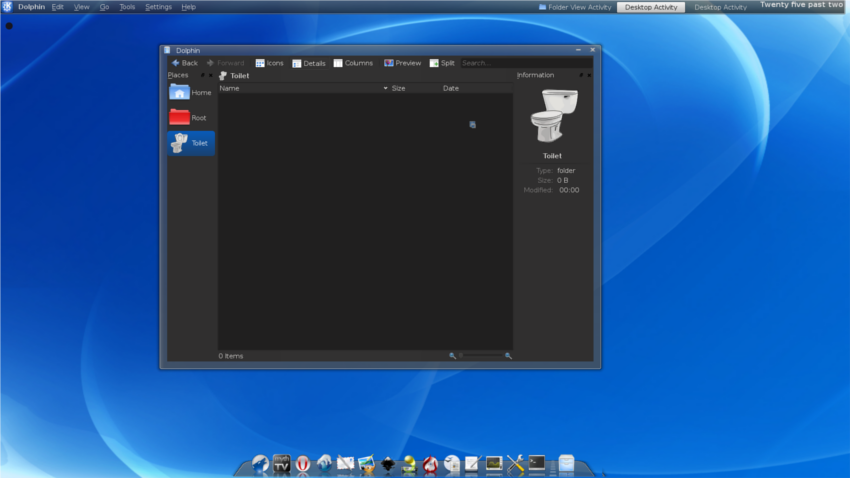Switch to Folder View Activity

coord(575,7)
